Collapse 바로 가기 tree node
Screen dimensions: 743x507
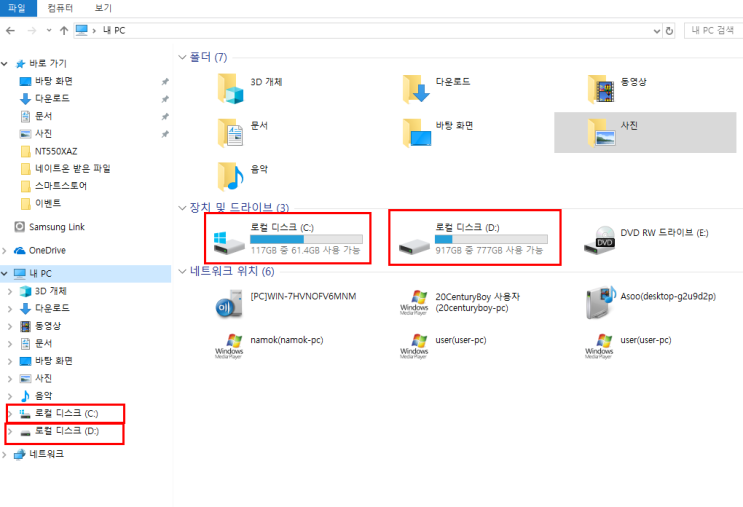tap(5, 63)
